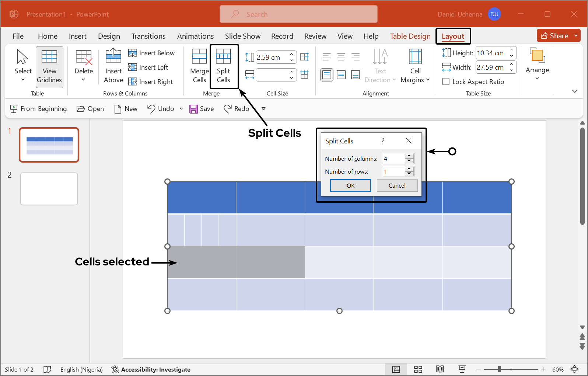Switch to the Insert tab
This screenshot has width=588, height=376.
(x=78, y=36)
